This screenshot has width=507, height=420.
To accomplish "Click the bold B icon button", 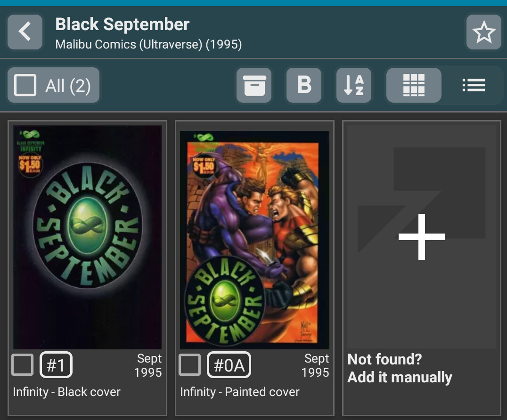I will 304,85.
